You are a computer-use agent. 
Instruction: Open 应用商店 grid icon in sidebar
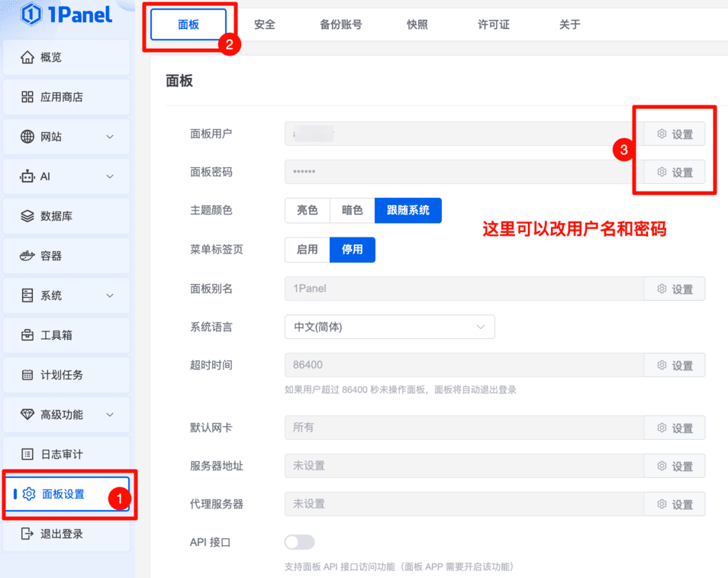coord(27,97)
